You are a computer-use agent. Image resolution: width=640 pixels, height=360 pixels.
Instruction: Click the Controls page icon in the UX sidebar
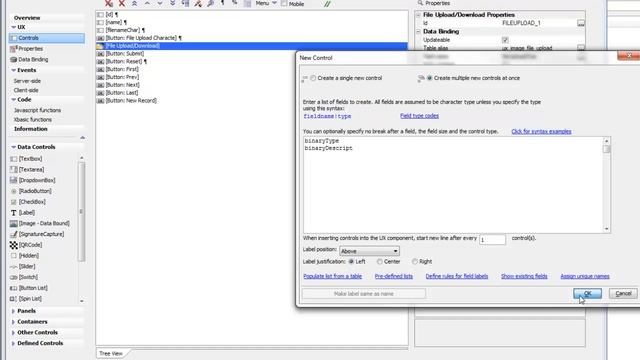[14, 38]
